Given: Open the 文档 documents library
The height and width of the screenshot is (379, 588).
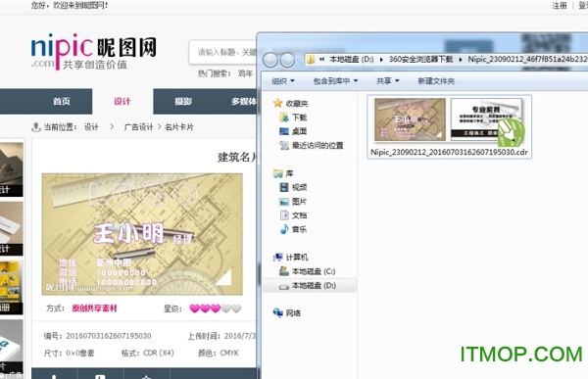Looking at the screenshot, I should [293, 215].
